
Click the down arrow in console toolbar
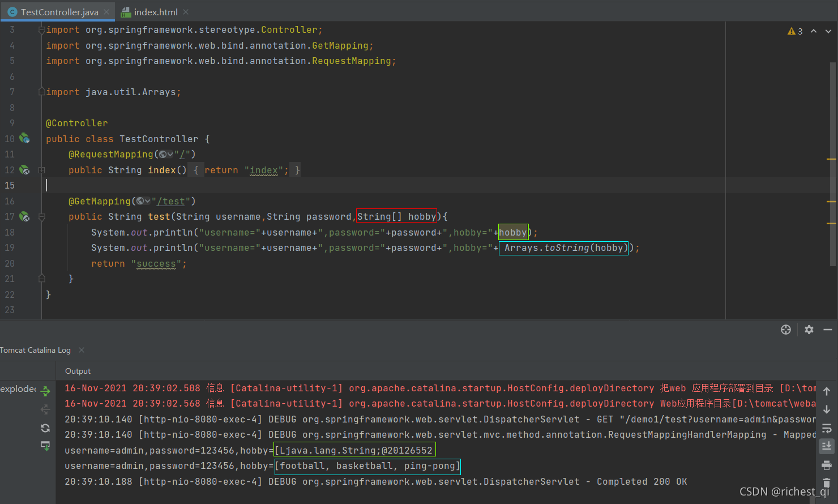coord(827,409)
